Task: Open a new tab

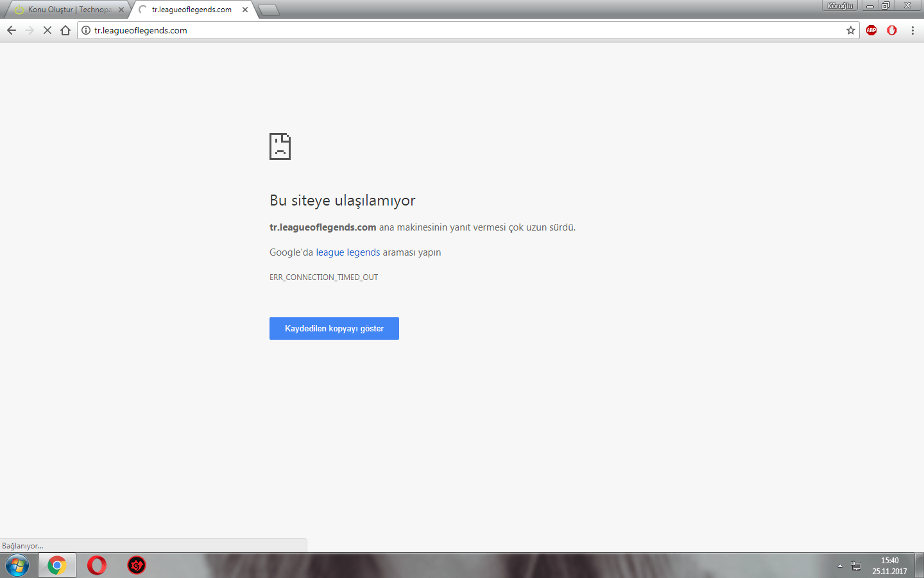Action: tap(269, 10)
